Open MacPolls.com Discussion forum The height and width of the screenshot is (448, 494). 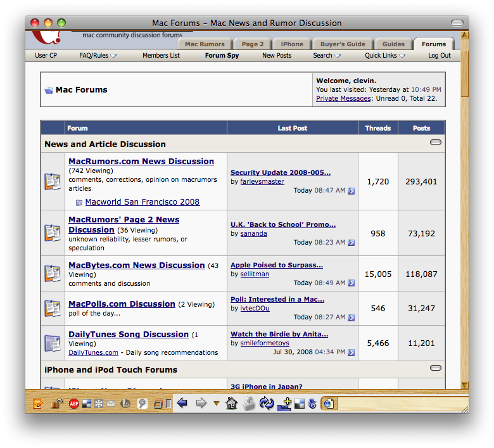pyautogui.click(x=122, y=304)
